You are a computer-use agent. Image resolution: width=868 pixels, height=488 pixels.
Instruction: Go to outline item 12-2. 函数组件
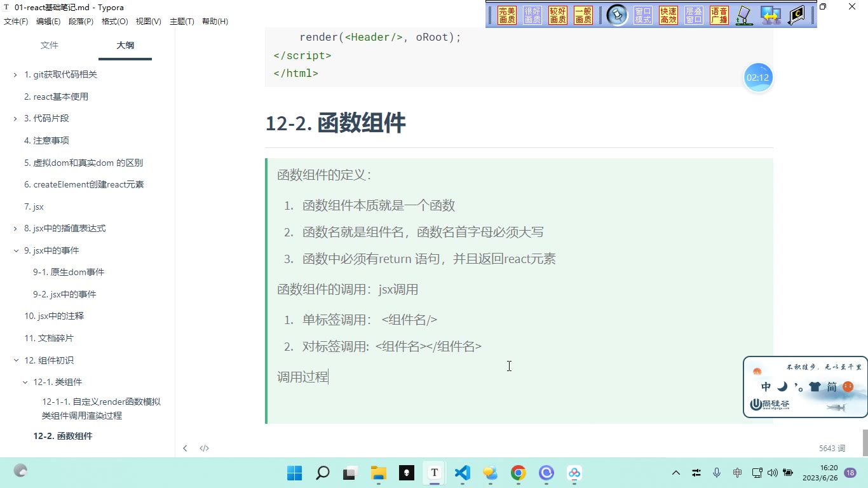[x=63, y=436]
